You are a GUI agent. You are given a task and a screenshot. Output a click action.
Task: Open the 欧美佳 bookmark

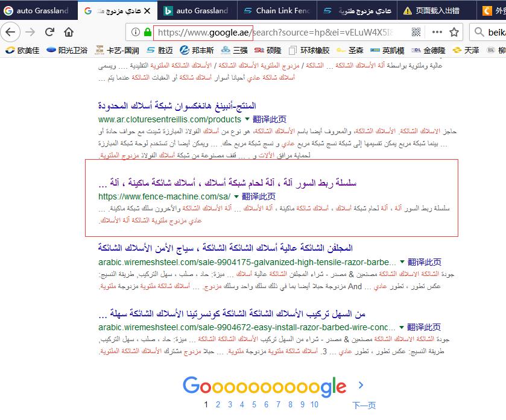[x=22, y=50]
